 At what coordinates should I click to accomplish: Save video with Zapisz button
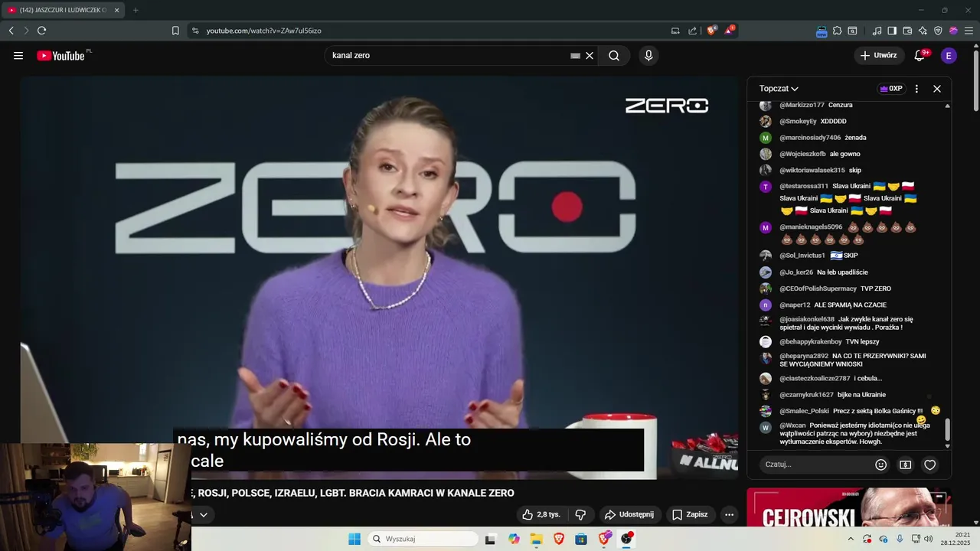pyautogui.click(x=690, y=515)
